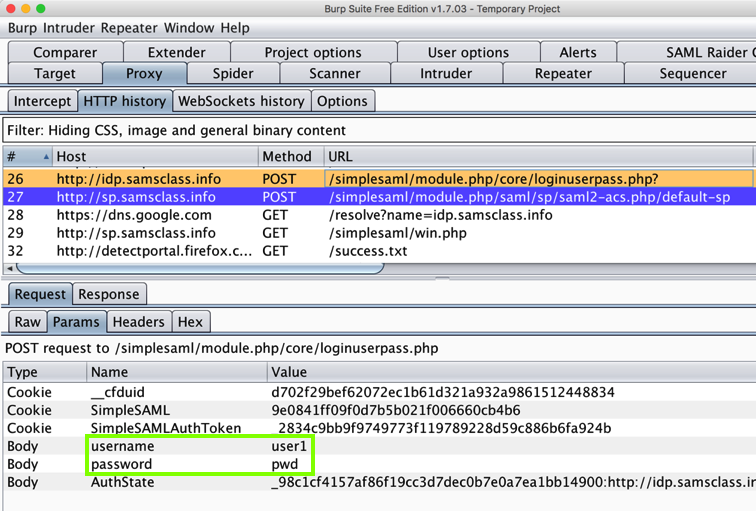The width and height of the screenshot is (756, 511).
Task: Select the SimpleSAMLAuthToken cookie row
Action: click(379, 428)
